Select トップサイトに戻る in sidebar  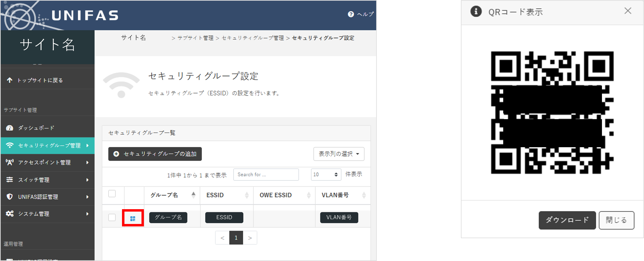[x=48, y=80]
